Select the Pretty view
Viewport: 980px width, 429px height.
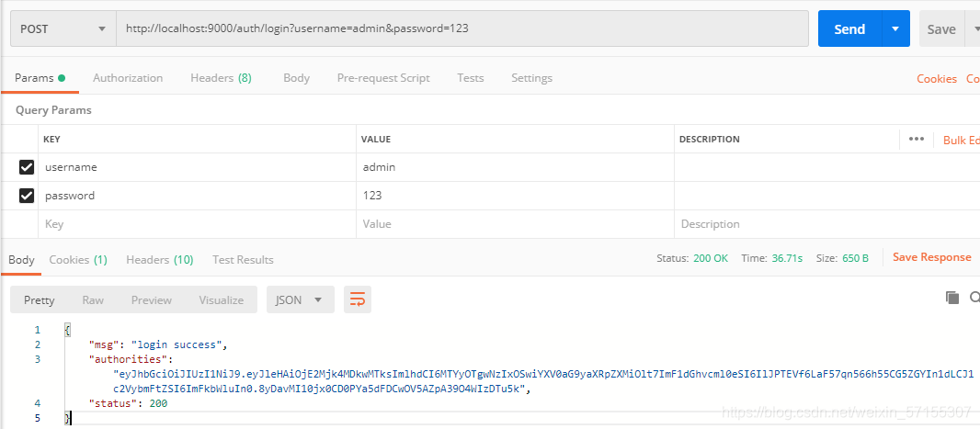40,299
